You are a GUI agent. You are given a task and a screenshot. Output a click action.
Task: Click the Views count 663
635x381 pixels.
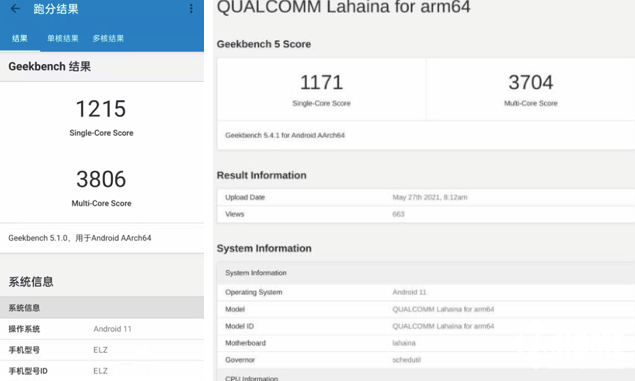(398, 214)
